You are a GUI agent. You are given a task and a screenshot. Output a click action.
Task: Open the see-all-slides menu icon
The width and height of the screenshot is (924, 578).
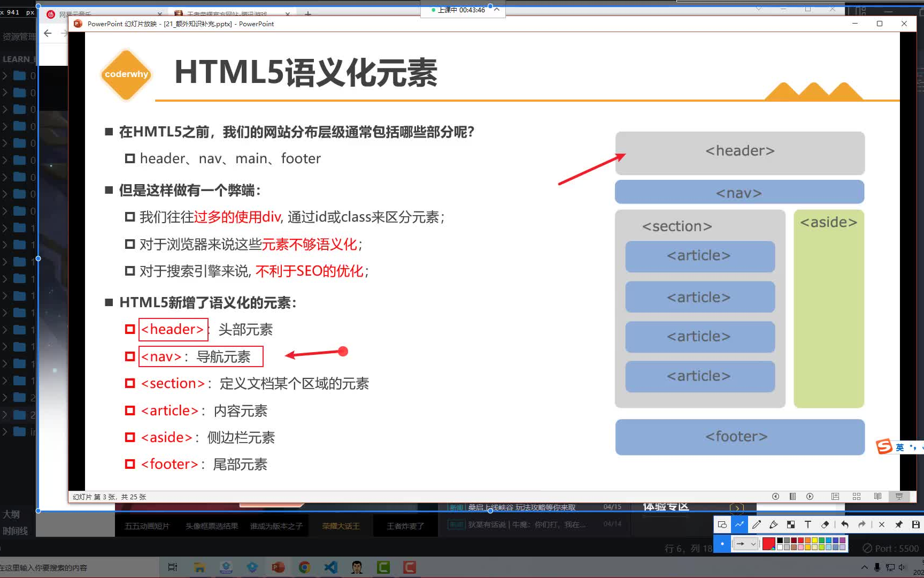click(x=792, y=497)
